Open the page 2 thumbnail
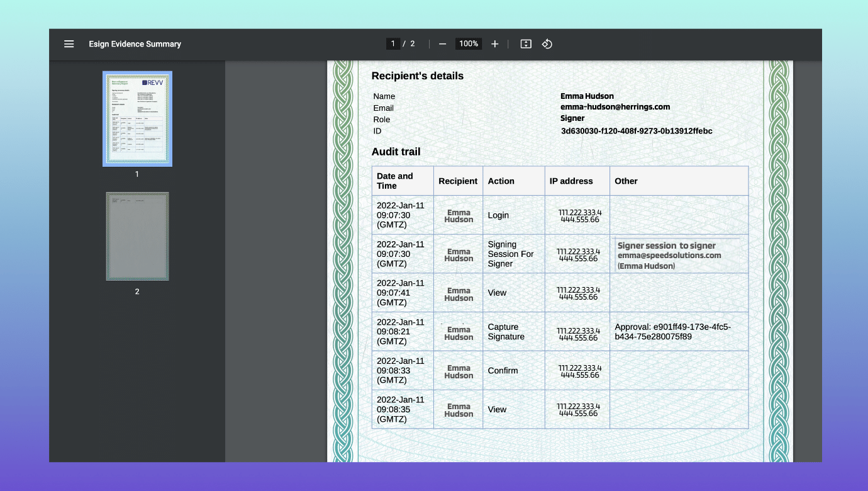This screenshot has width=868, height=491. point(137,237)
